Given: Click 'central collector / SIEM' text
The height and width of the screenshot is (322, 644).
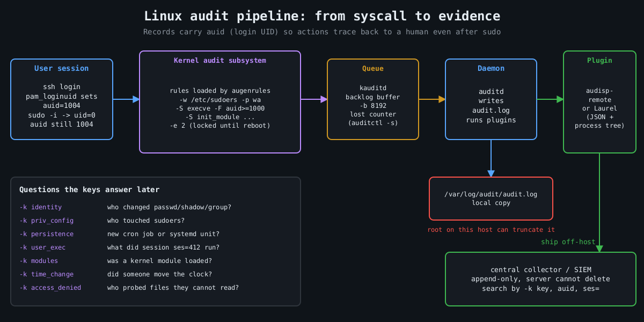Looking at the screenshot, I should (541, 269).
